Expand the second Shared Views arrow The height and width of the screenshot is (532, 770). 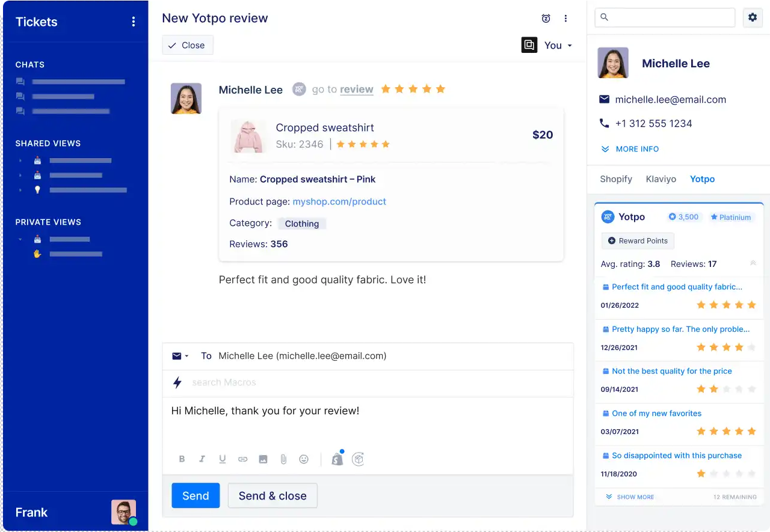click(20, 176)
